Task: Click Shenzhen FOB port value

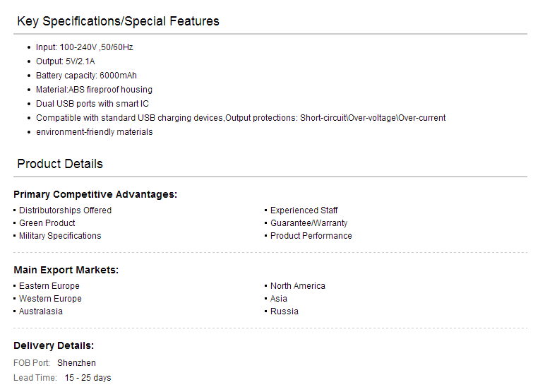Action: 76,363
